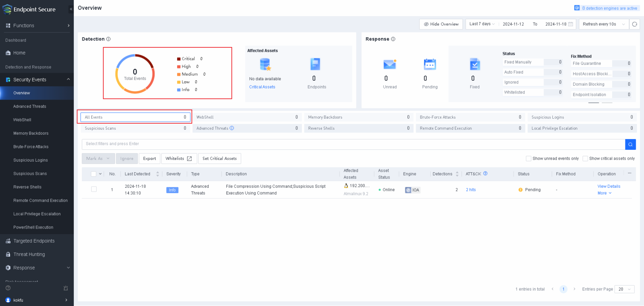Open the date range calendar icon
This screenshot has width=644, height=306.
[x=571, y=24]
